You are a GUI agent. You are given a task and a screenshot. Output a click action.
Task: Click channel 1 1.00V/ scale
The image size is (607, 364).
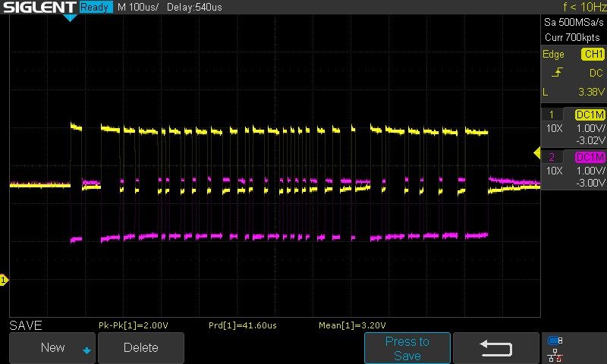[590, 128]
